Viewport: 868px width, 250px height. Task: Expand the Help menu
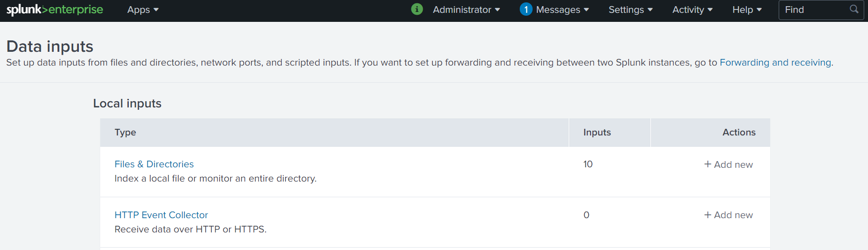tap(747, 10)
